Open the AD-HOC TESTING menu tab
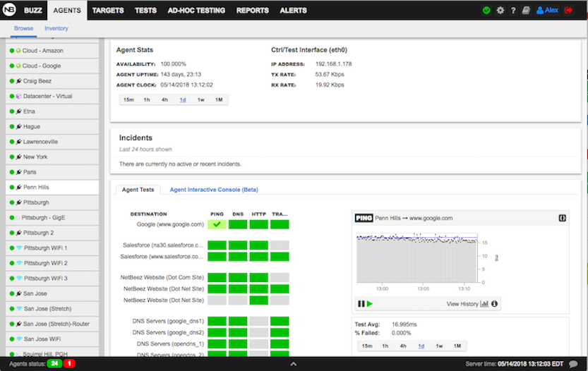This screenshot has width=588, height=371. (x=196, y=11)
